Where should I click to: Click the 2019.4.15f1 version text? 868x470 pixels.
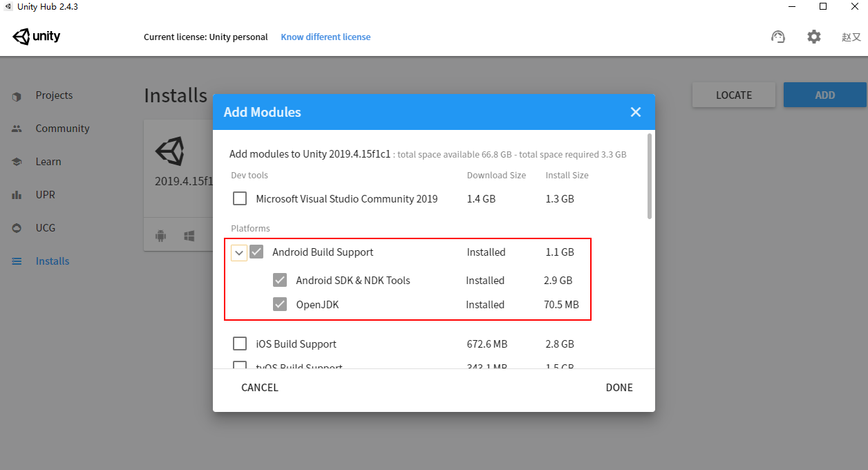[185, 181]
